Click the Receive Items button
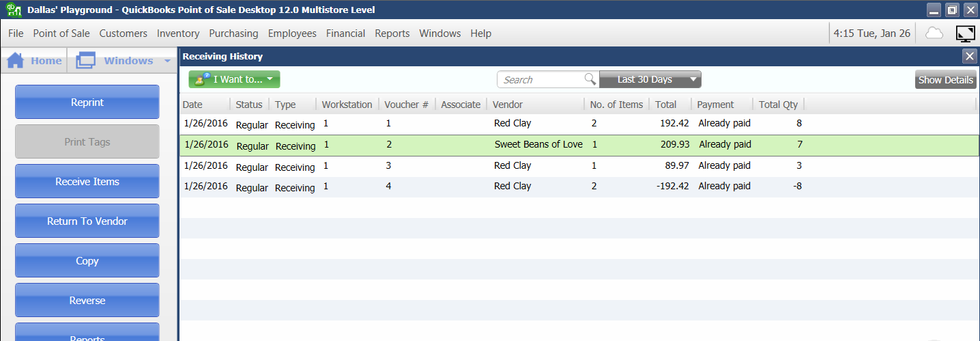 tap(87, 181)
